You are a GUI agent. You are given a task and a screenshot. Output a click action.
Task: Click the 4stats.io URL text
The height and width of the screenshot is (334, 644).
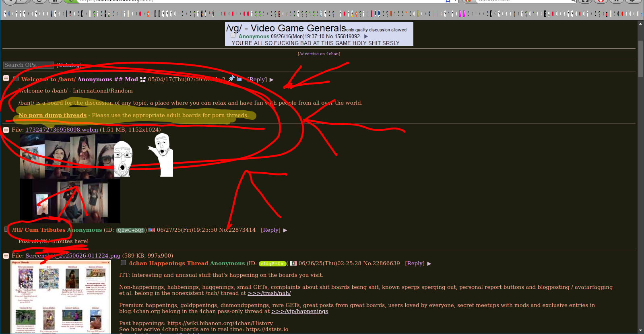click(267, 330)
